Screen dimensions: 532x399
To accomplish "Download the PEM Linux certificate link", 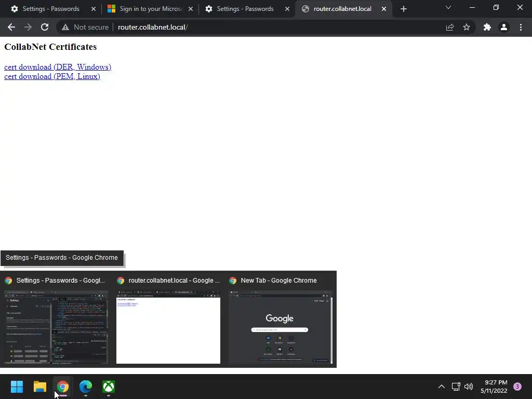I will pyautogui.click(x=52, y=76).
